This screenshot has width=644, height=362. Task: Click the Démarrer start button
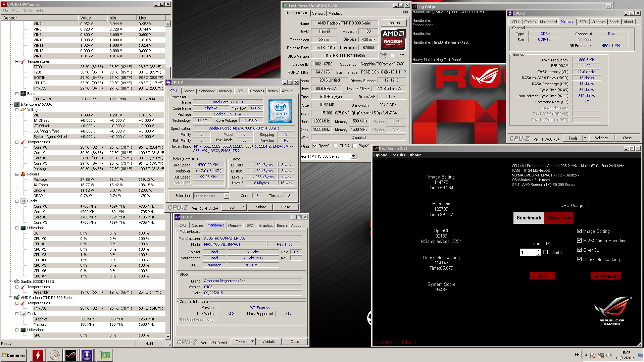point(13,355)
